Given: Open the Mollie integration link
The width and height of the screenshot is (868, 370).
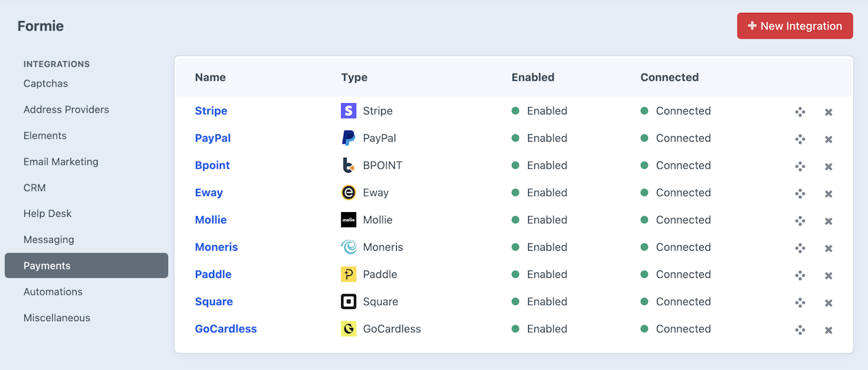Looking at the screenshot, I should pos(211,220).
